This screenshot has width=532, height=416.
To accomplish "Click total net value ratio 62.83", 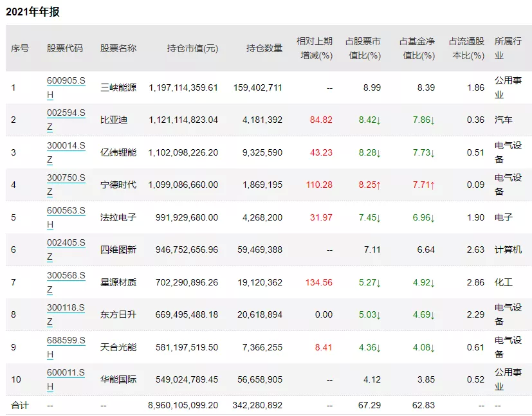I will 423,405.
